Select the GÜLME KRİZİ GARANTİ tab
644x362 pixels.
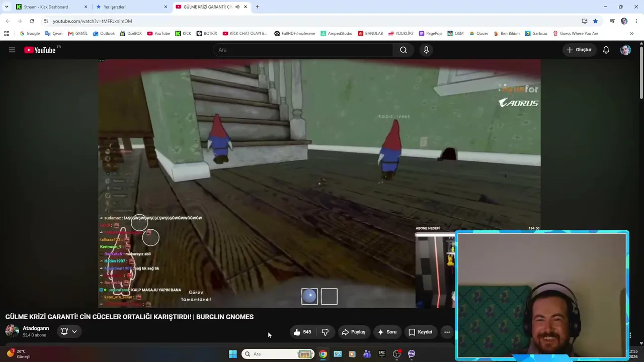[212, 7]
